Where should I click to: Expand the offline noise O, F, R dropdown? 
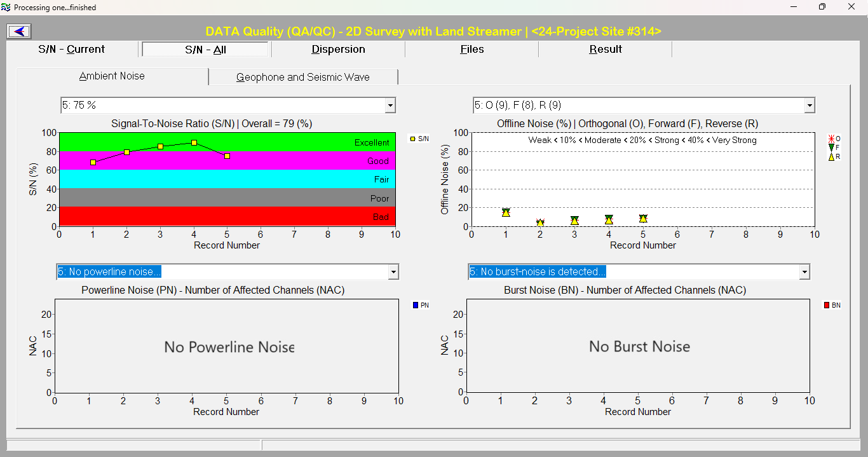coord(809,106)
